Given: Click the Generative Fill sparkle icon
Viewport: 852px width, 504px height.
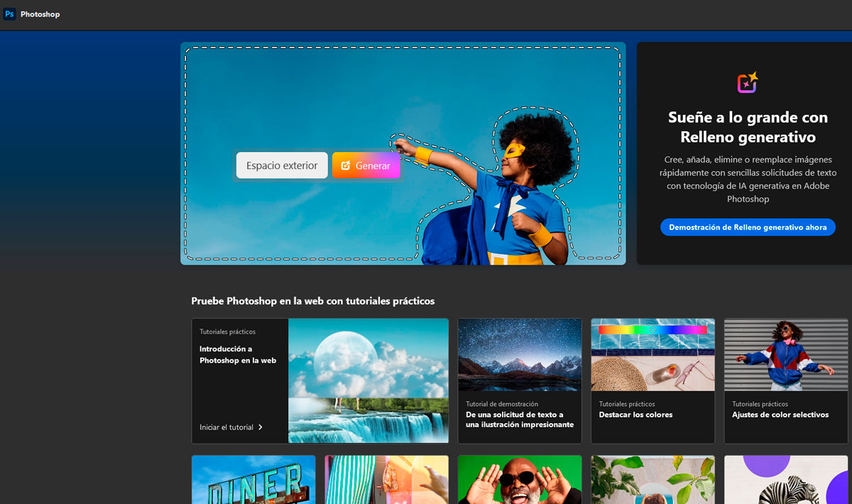Looking at the screenshot, I should pyautogui.click(x=748, y=82).
